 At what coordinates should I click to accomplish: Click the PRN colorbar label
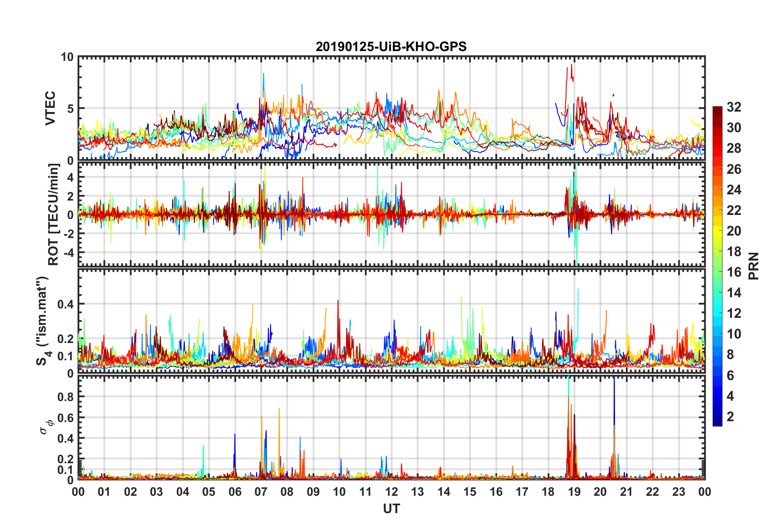pos(754,266)
